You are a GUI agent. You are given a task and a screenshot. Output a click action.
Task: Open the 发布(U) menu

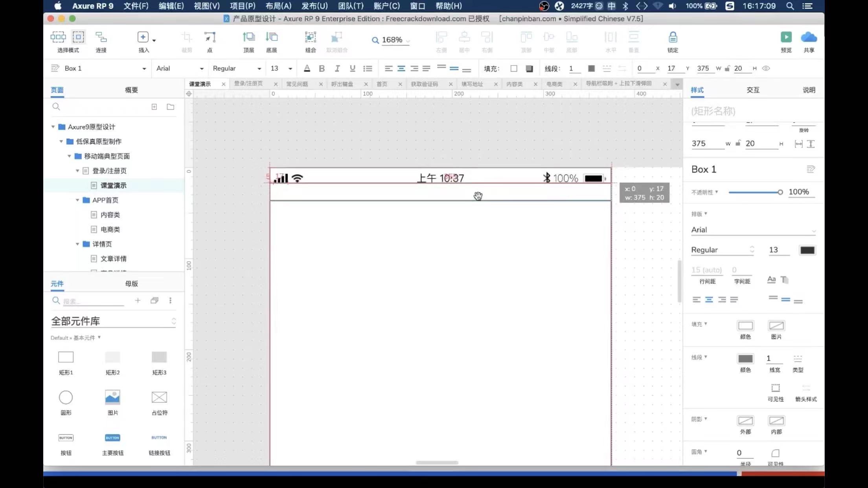tap(314, 6)
